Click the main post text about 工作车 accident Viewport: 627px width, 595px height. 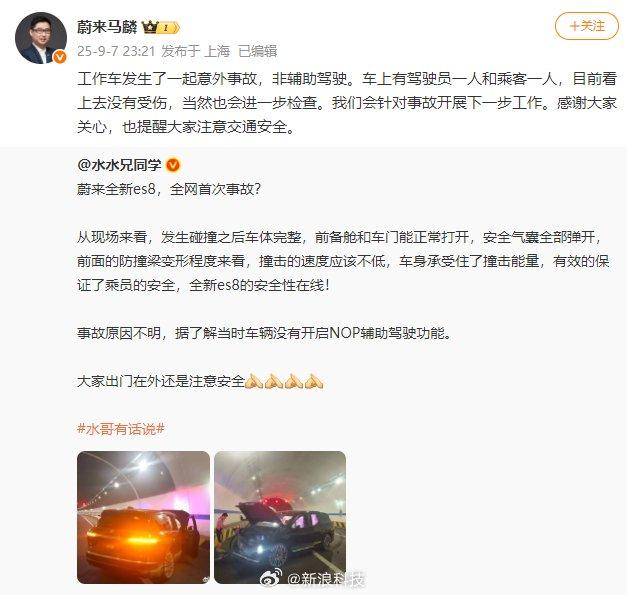(x=347, y=103)
